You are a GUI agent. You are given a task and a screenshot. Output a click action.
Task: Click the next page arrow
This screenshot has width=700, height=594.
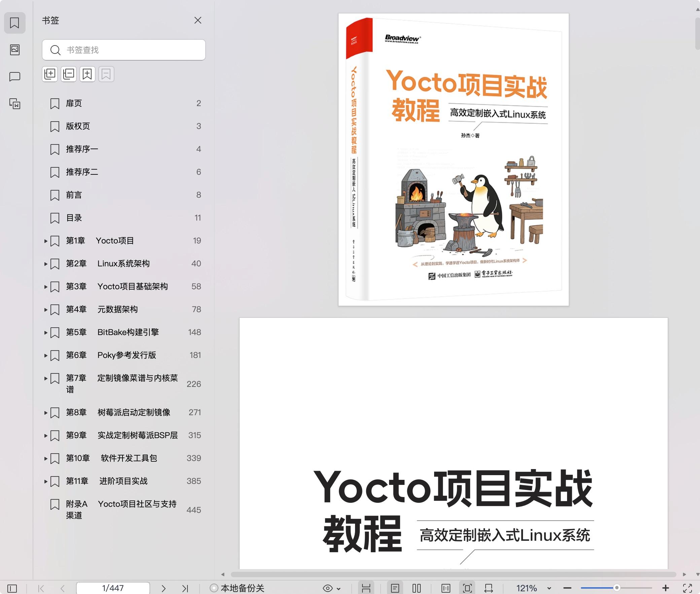(x=164, y=588)
